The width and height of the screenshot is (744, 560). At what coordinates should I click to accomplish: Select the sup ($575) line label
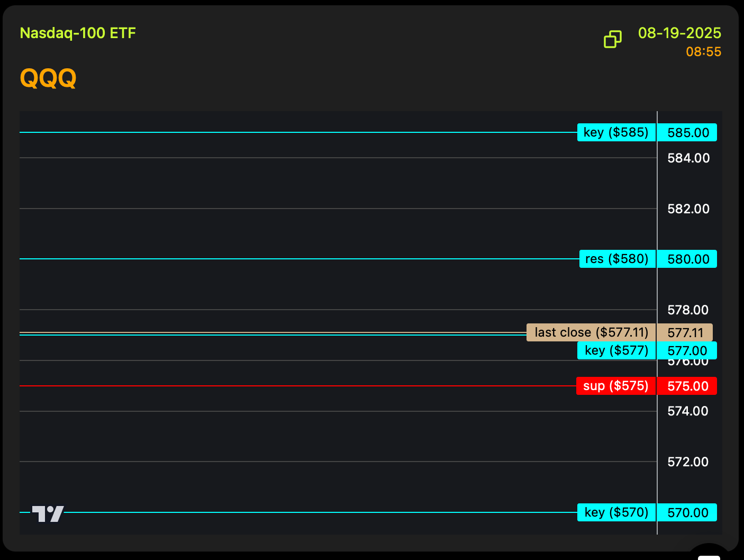(616, 386)
